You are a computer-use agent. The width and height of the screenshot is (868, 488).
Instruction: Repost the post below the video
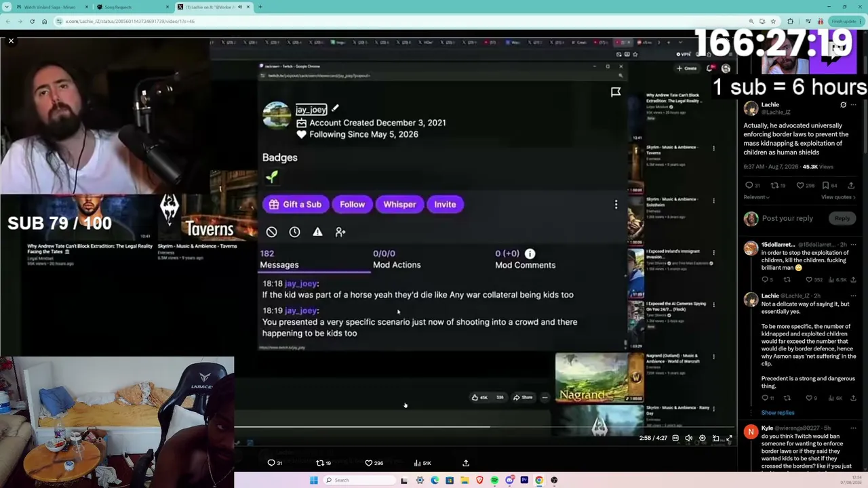pos(323,463)
